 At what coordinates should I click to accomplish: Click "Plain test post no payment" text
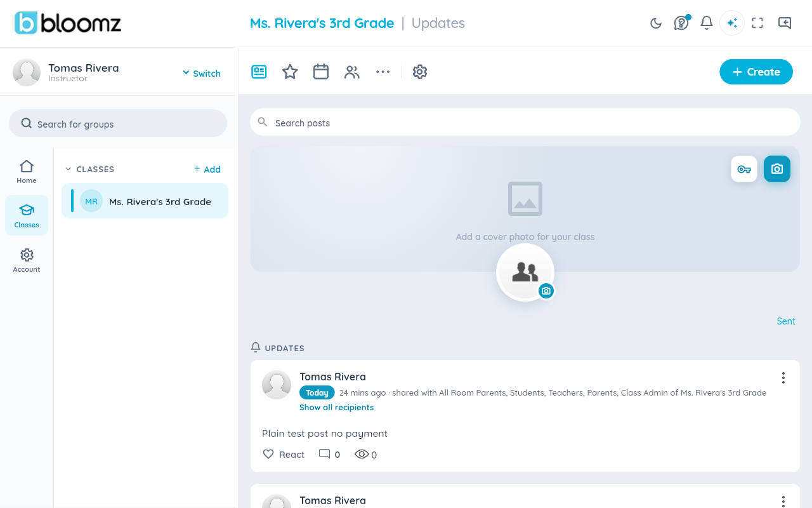[x=325, y=433]
